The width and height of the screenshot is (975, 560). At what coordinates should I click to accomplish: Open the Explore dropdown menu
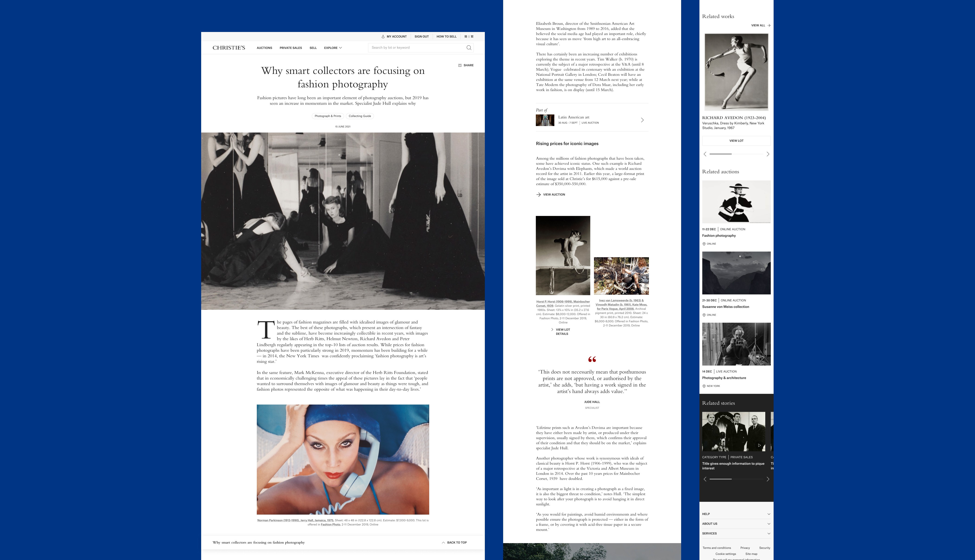tap(333, 48)
